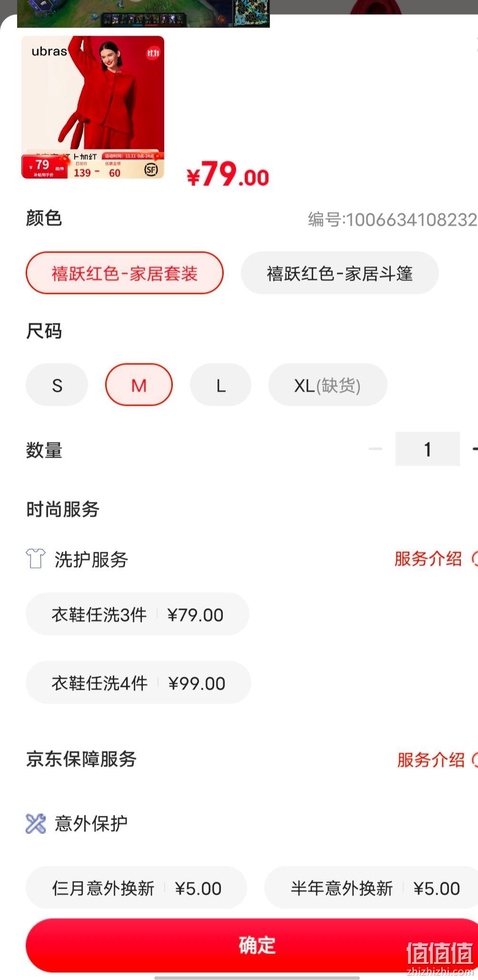Viewport: 478px width, 980px height.
Task: Click the washing service shirt icon
Action: (35, 559)
